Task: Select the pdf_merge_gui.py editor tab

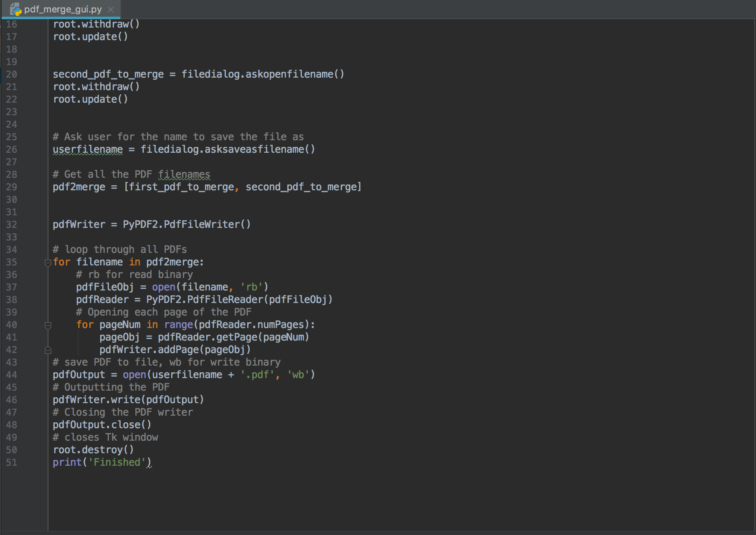Action: point(63,9)
